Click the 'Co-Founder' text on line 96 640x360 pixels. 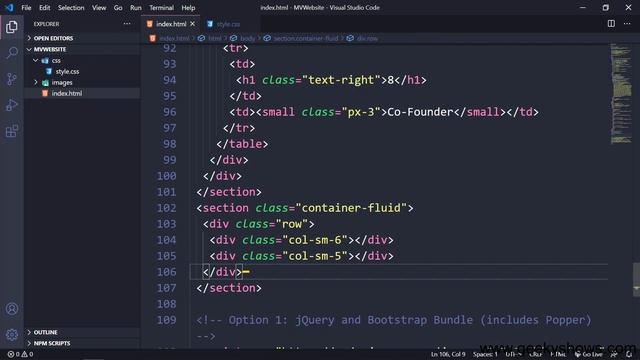pos(420,112)
